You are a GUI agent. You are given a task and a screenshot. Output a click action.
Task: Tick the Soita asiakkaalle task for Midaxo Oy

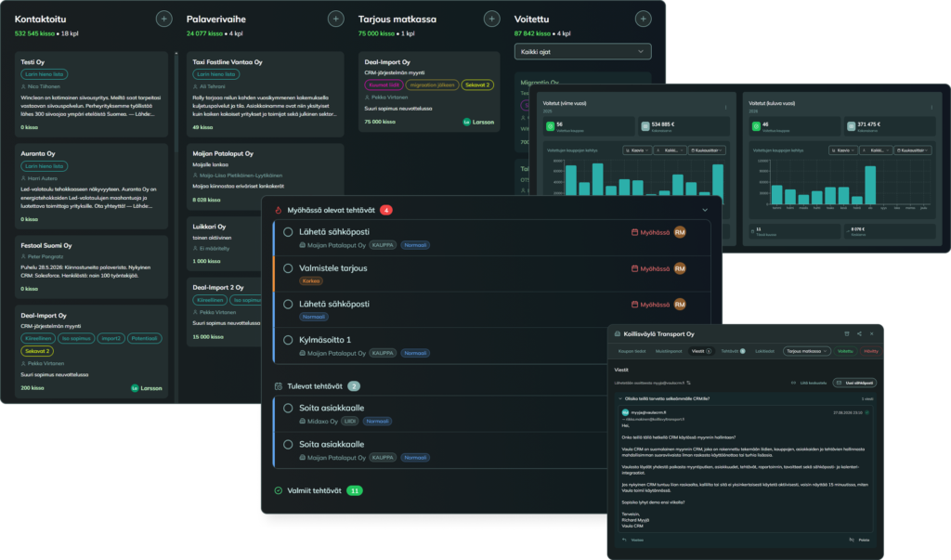[288, 409]
